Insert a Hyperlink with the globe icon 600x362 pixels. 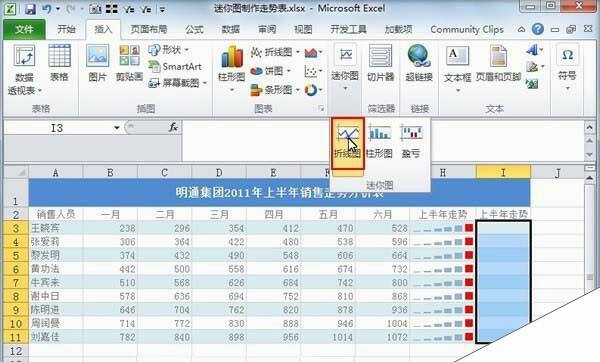(x=419, y=64)
